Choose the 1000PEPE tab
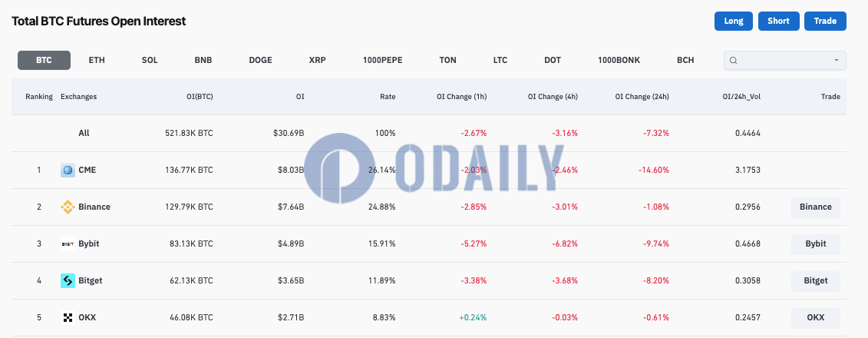This screenshot has width=868, height=338. 382,61
